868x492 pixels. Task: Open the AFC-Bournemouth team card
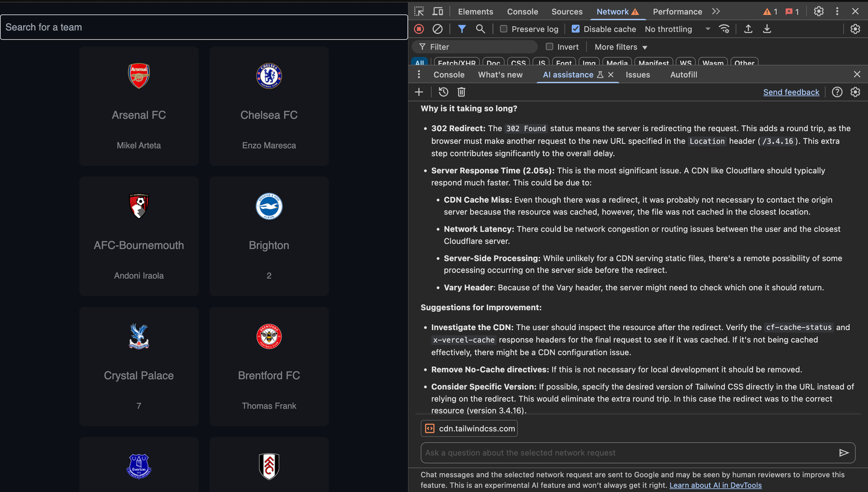(x=139, y=236)
